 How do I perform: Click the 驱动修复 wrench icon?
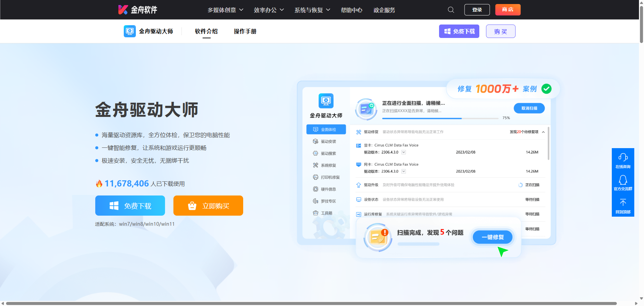pos(359,132)
